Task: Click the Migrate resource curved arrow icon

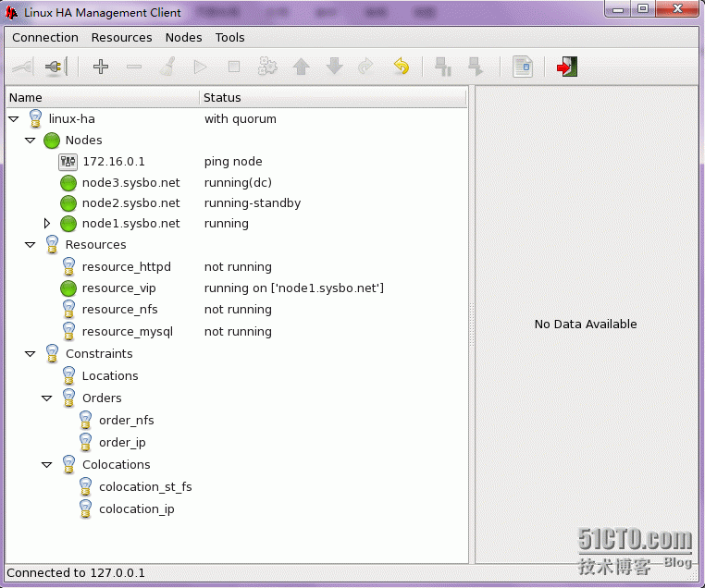Action: [365, 67]
